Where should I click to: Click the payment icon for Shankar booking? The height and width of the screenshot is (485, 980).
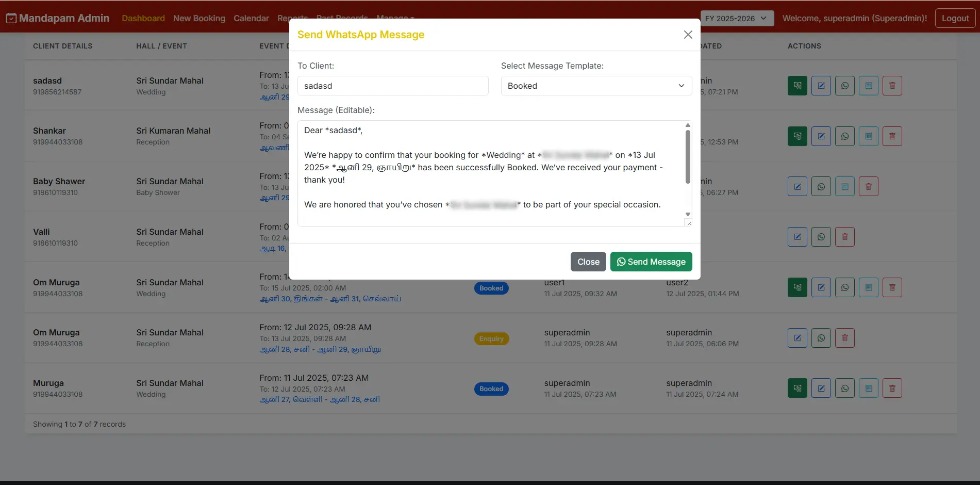coord(797,136)
